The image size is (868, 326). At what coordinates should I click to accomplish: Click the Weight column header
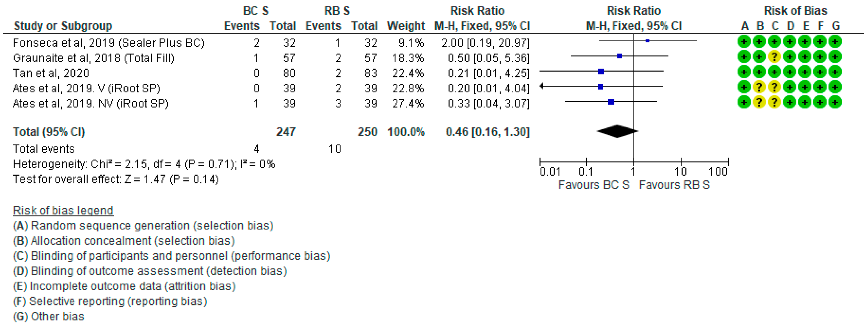tap(406, 26)
